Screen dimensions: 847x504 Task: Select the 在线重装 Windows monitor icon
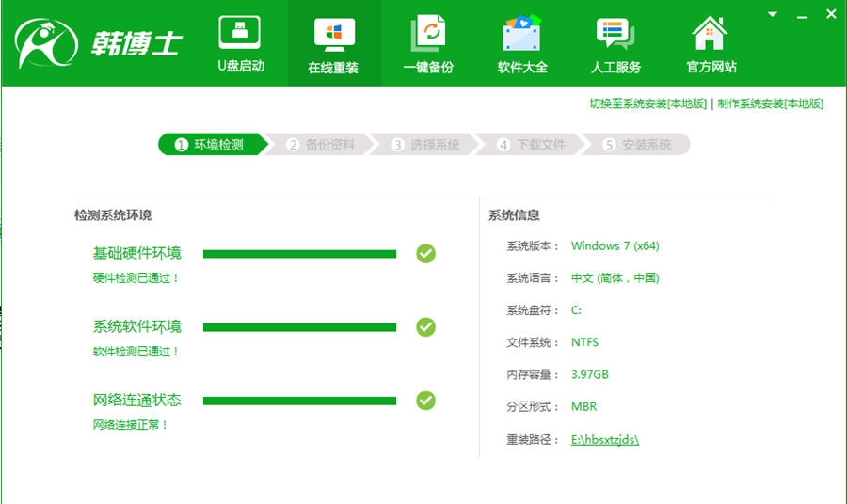[x=334, y=35]
